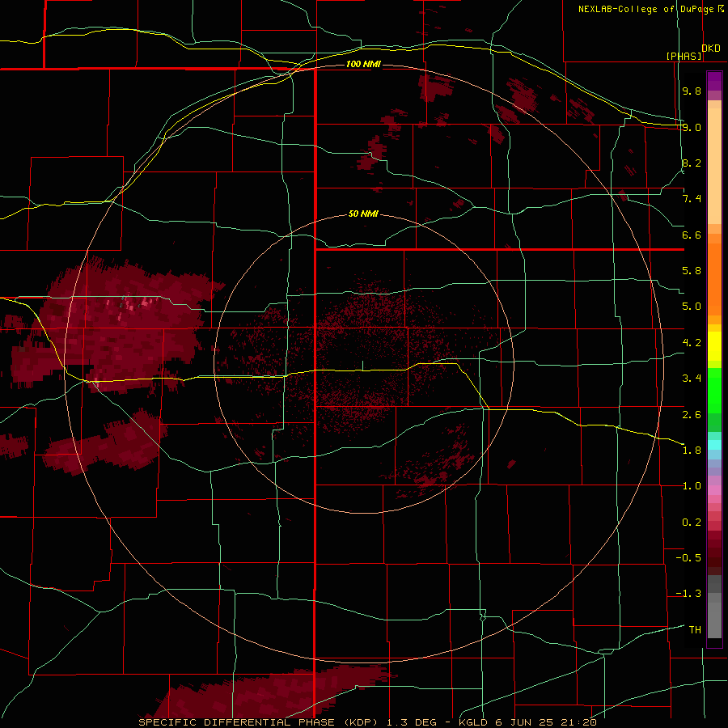Viewport: 728px width, 728px height.
Task: Select the 5.8 scale value
Action: point(692,271)
